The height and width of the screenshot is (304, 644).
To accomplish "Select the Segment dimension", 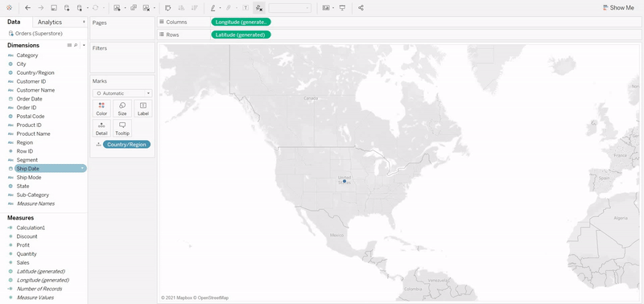I will coord(27,160).
